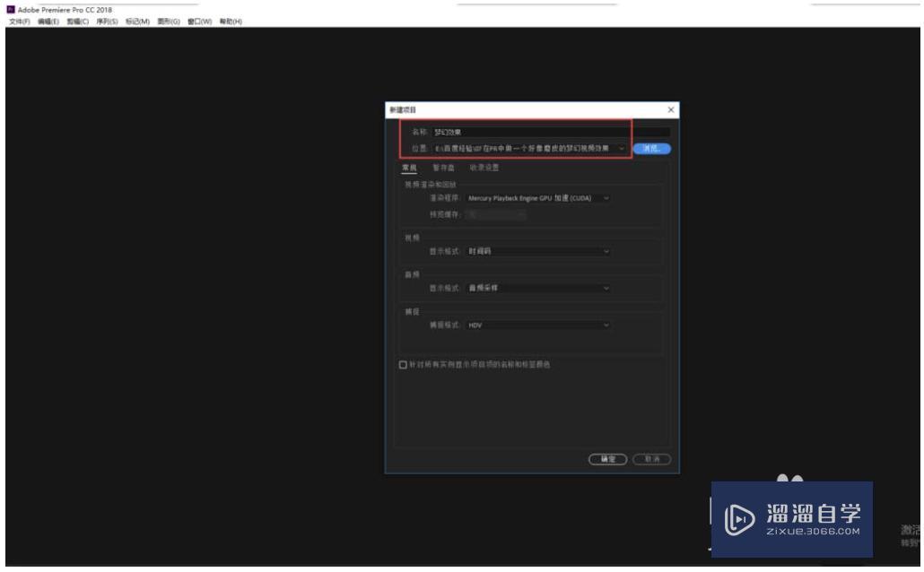
Task: Open the 文件(F) menu
Action: tap(19, 22)
